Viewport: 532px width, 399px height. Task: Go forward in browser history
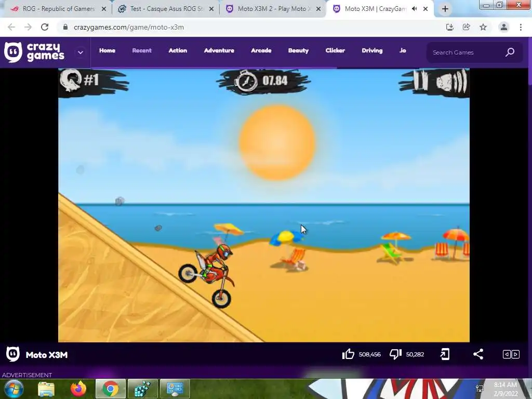pos(28,27)
